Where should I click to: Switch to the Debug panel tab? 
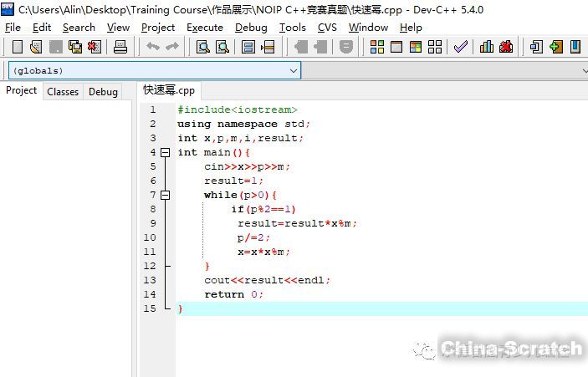(x=103, y=92)
